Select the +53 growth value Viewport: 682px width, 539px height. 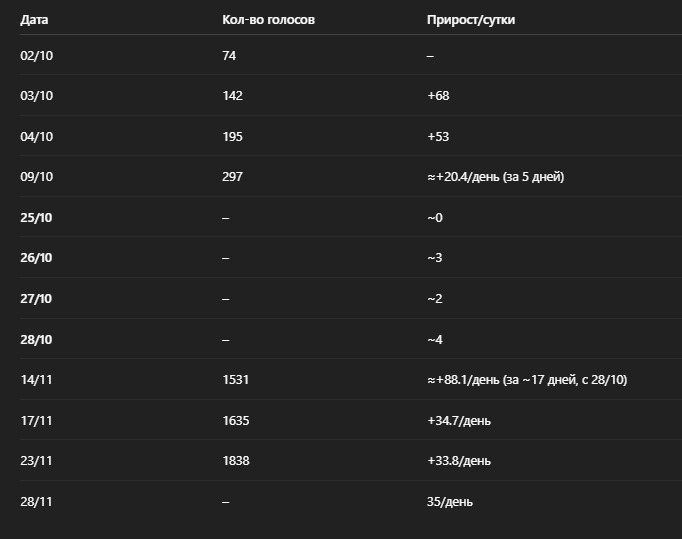(438, 137)
